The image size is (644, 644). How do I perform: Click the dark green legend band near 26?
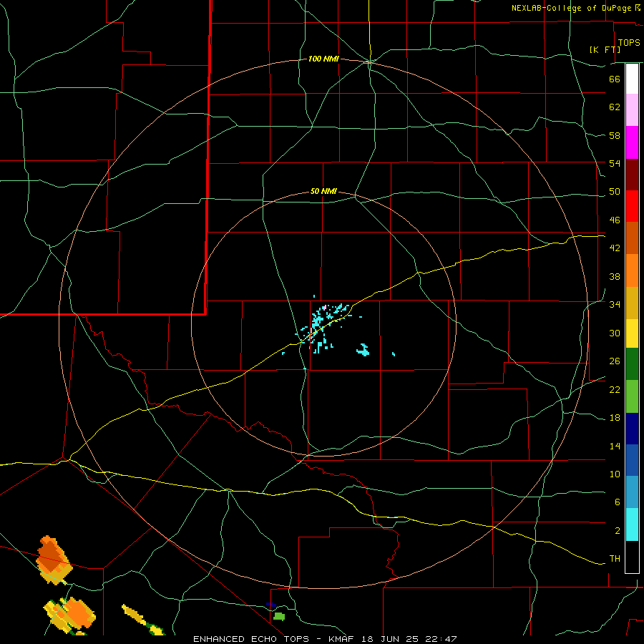[632, 364]
